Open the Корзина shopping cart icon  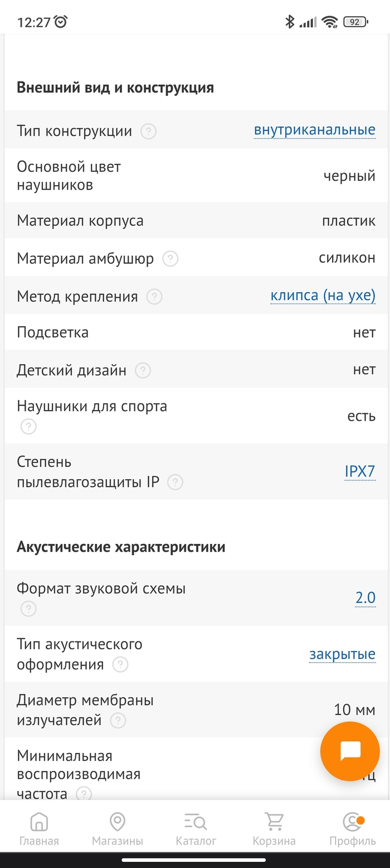click(274, 821)
